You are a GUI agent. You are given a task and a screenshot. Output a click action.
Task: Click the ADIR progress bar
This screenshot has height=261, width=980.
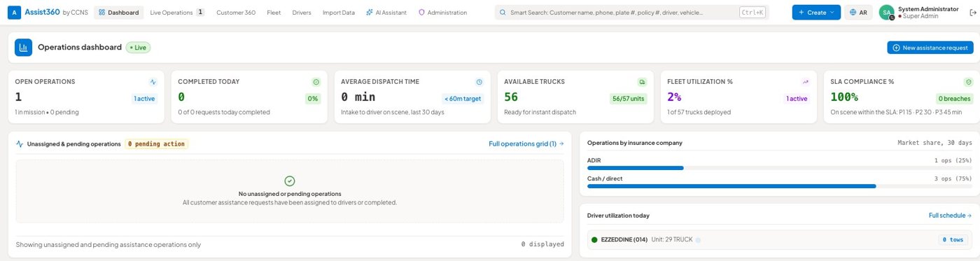click(x=780, y=168)
